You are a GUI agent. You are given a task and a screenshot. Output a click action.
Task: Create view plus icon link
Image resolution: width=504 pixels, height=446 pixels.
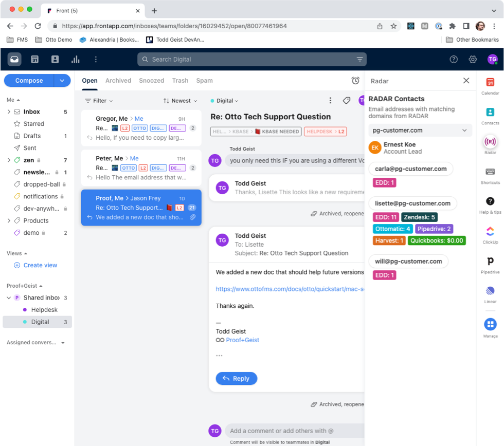tap(35, 265)
